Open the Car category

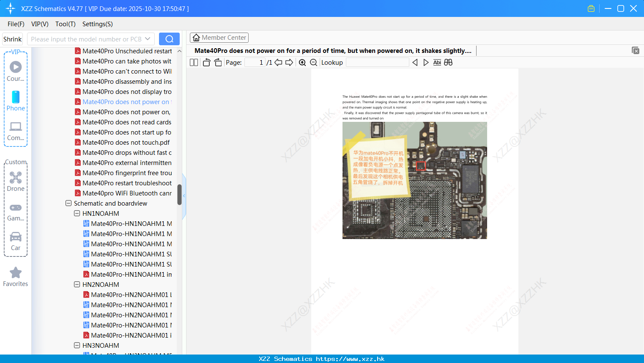[16, 241]
